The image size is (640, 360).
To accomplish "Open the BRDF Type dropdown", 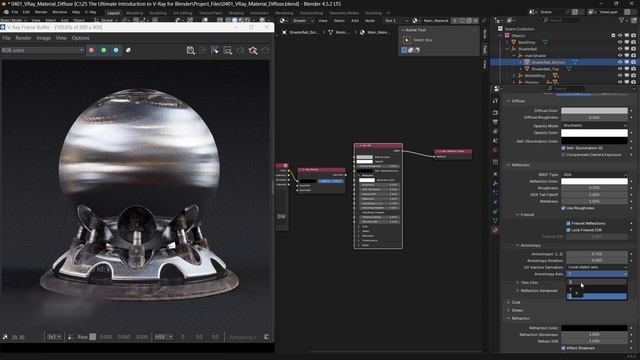I will pos(594,174).
